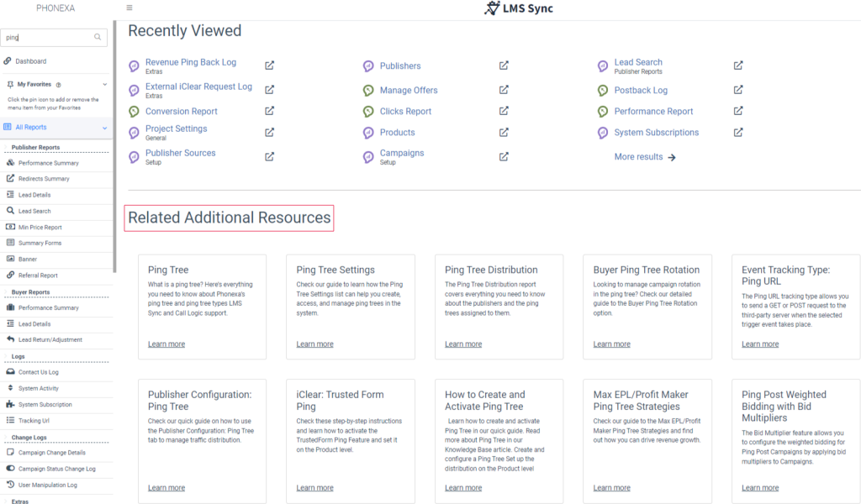Click the arrow icon after More results

click(x=672, y=157)
